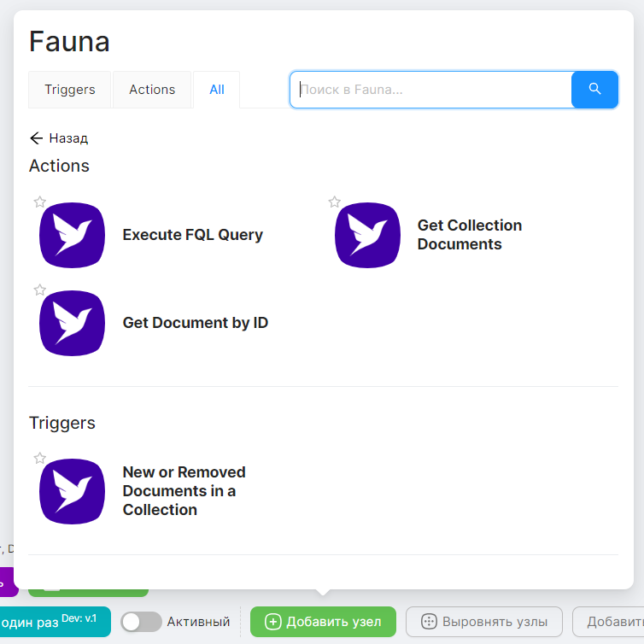Star the Get Document by ID action

(40, 290)
